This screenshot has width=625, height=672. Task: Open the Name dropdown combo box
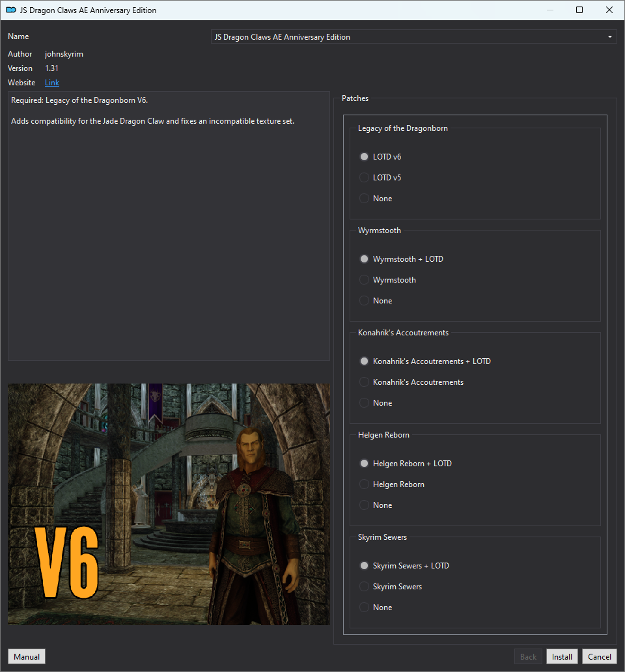(414, 37)
